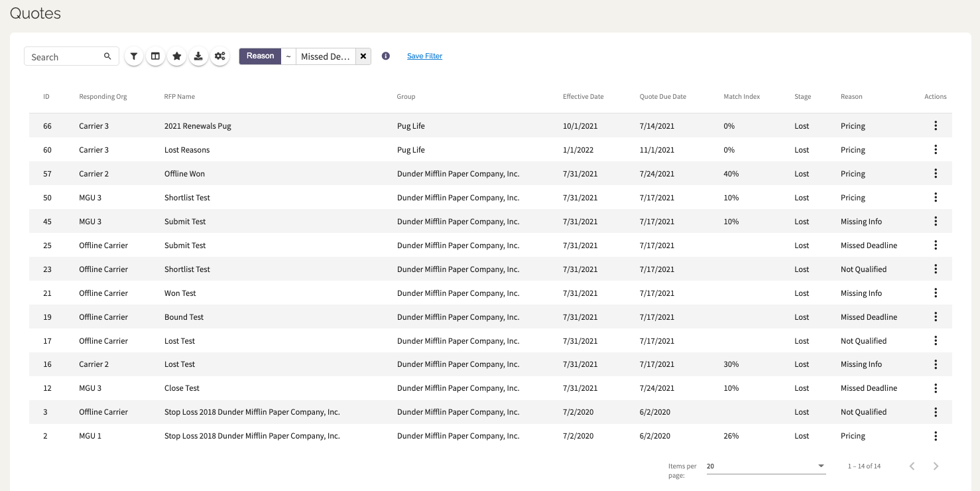Click 'Missing Info' reason in row 45
The height and width of the screenshot is (491, 980).
pyautogui.click(x=861, y=222)
